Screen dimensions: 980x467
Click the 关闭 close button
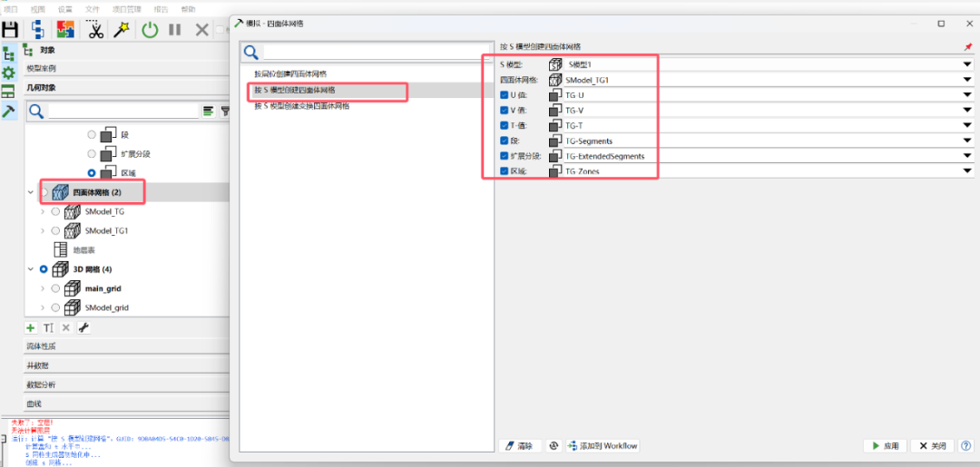(933, 446)
